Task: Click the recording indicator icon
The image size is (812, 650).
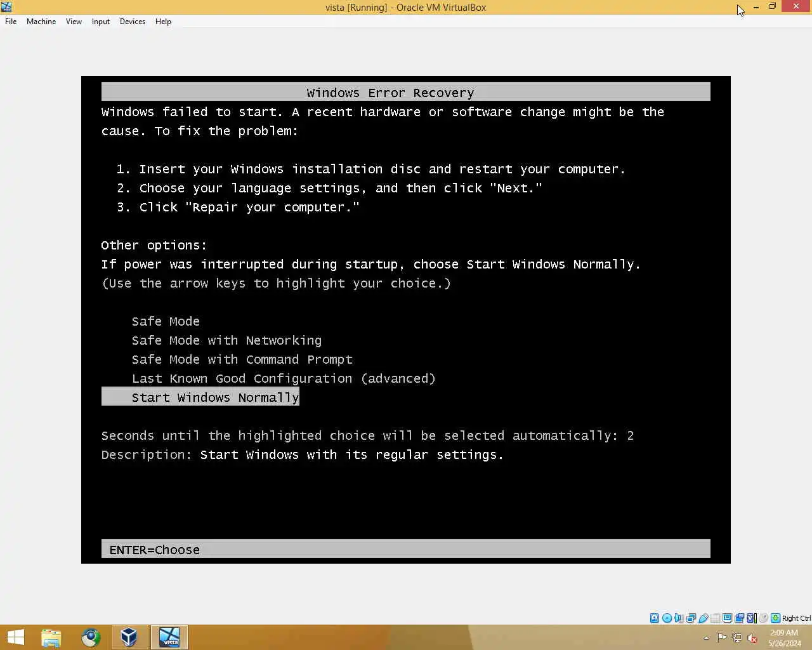Action: pos(740,618)
